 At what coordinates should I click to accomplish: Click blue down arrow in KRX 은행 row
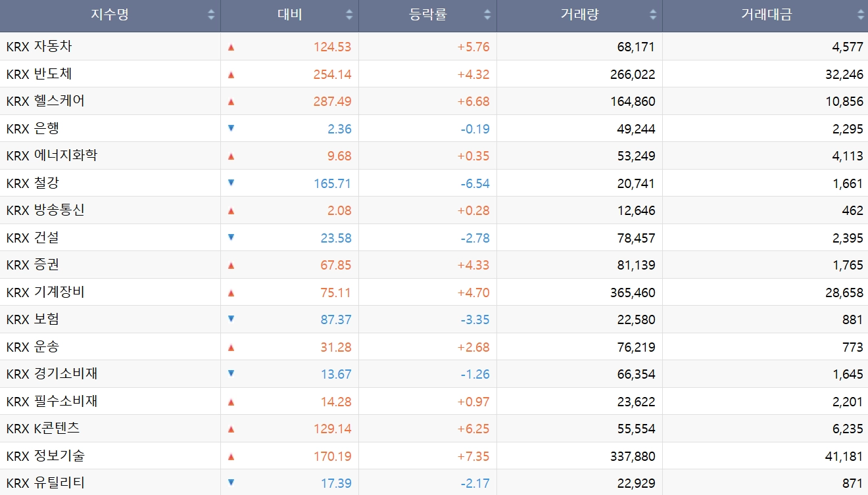click(231, 128)
